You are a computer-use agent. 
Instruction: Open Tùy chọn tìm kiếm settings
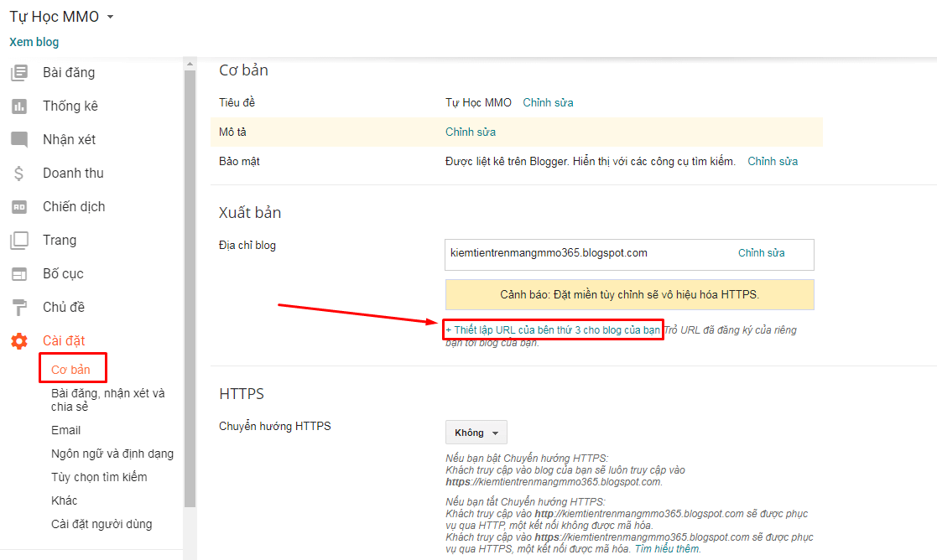tap(99, 477)
